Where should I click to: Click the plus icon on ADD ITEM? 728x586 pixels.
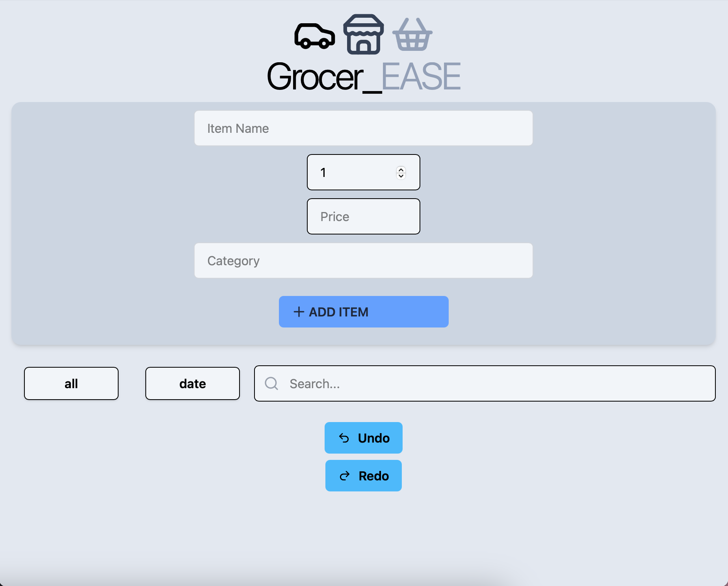299,312
